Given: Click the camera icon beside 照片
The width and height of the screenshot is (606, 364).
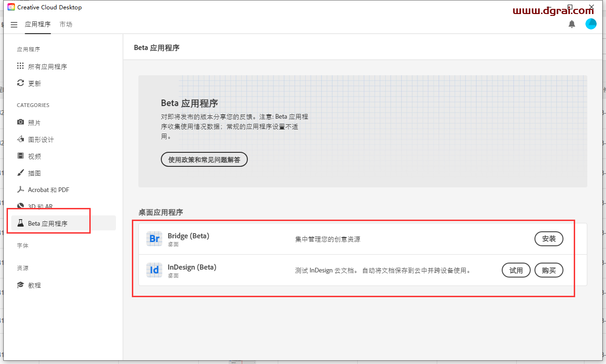Looking at the screenshot, I should coord(20,122).
